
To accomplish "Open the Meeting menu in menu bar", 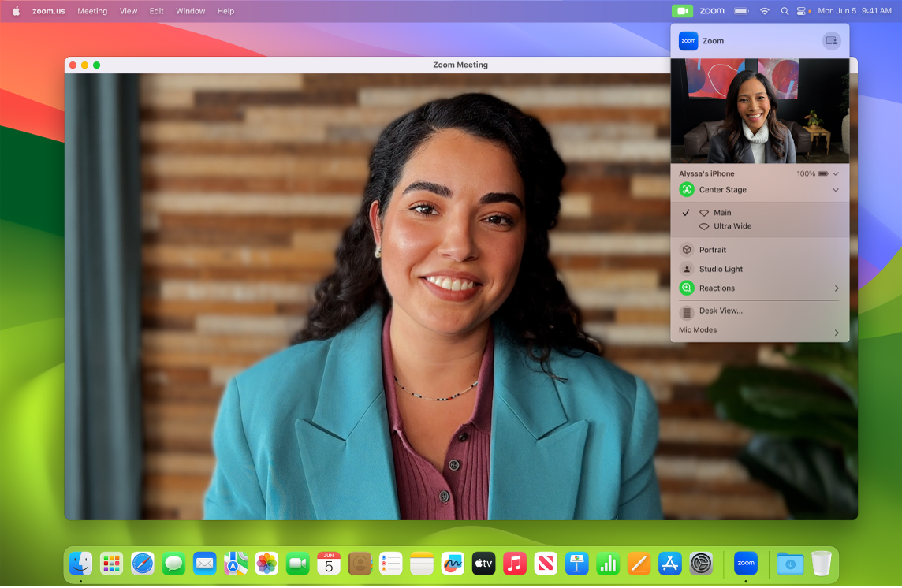I will point(92,11).
